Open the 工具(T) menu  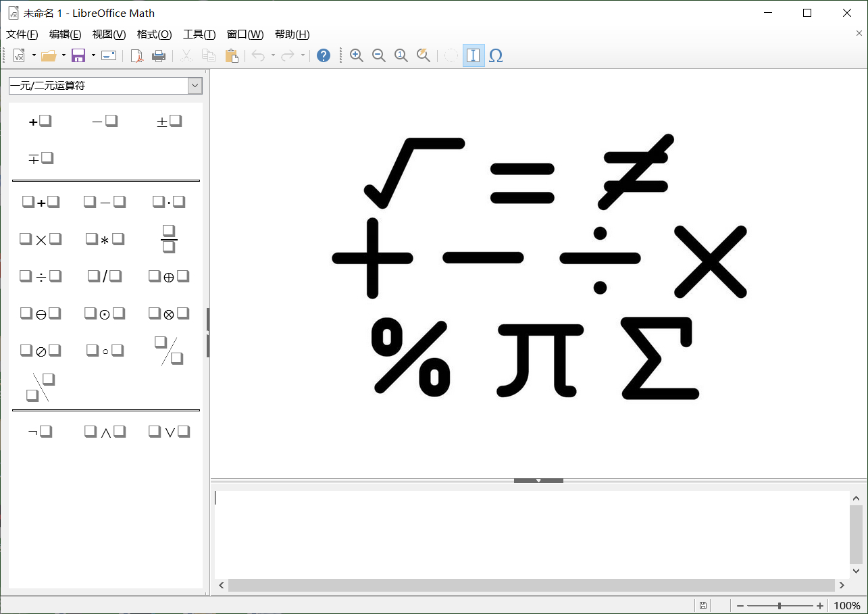199,34
